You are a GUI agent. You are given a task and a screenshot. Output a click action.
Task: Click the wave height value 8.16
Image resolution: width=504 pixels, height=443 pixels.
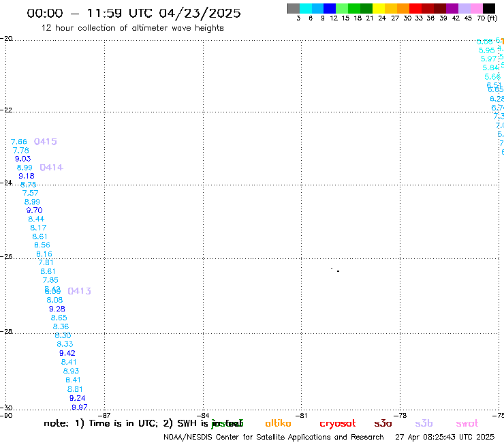(44, 254)
